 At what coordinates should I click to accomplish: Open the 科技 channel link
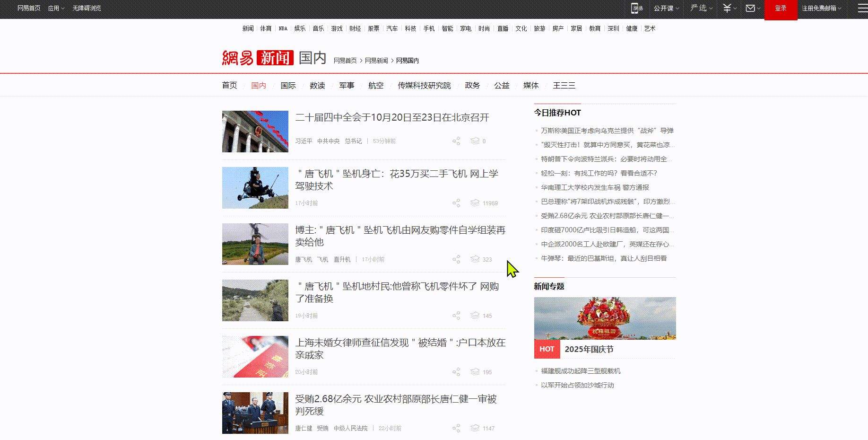pyautogui.click(x=410, y=28)
